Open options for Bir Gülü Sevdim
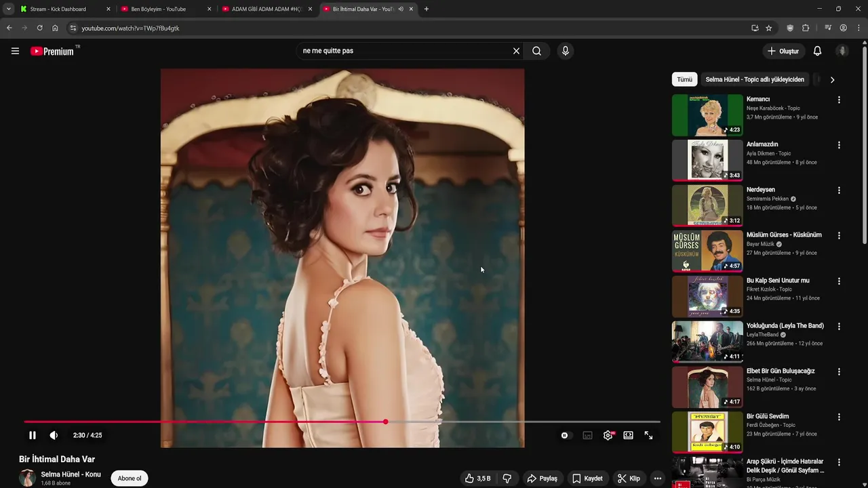 point(839,418)
